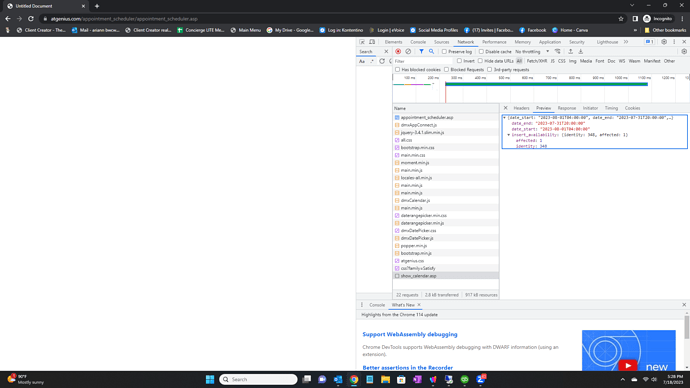Select the Fetch/XHR type filter
The width and height of the screenshot is (690, 388).
coord(537,61)
